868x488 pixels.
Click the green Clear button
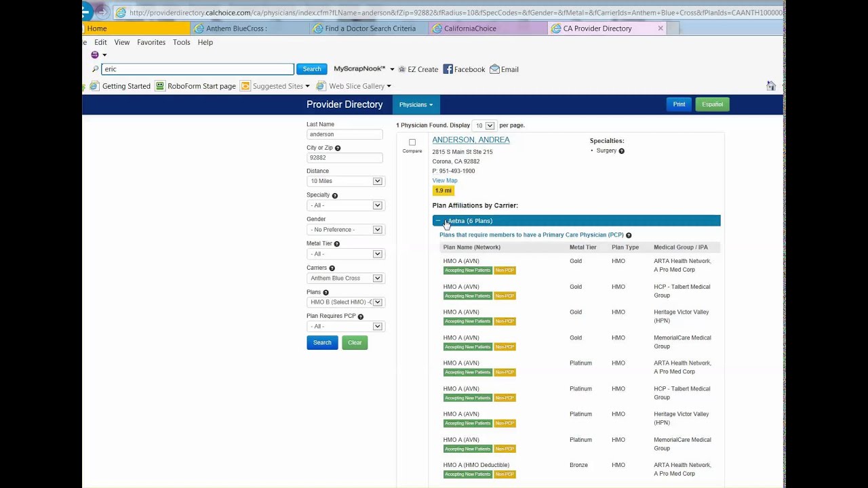click(355, 343)
